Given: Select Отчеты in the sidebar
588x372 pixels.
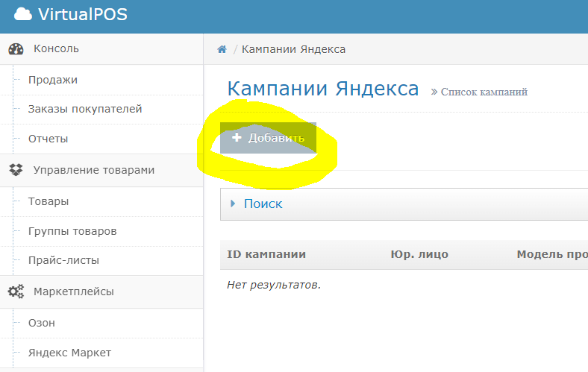Looking at the screenshot, I should 49,139.
